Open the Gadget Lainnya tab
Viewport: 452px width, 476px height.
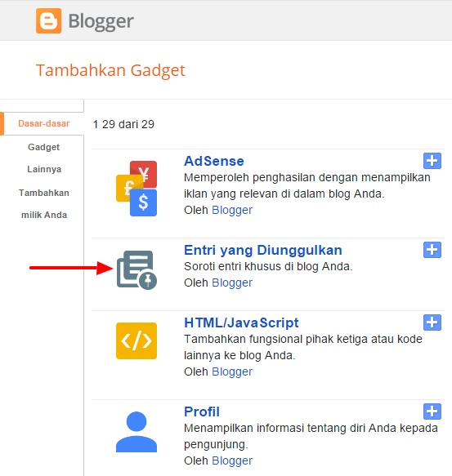point(44,158)
